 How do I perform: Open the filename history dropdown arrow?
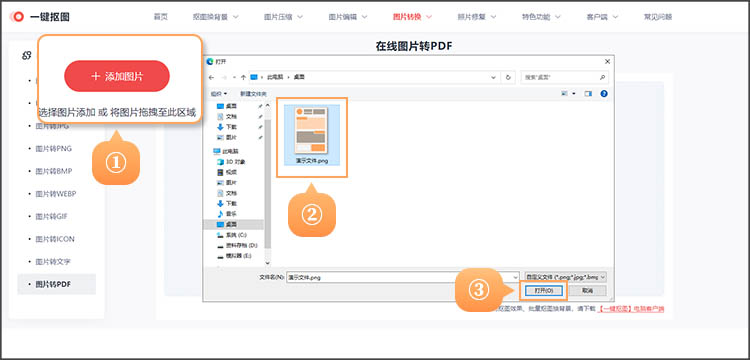pos(515,277)
